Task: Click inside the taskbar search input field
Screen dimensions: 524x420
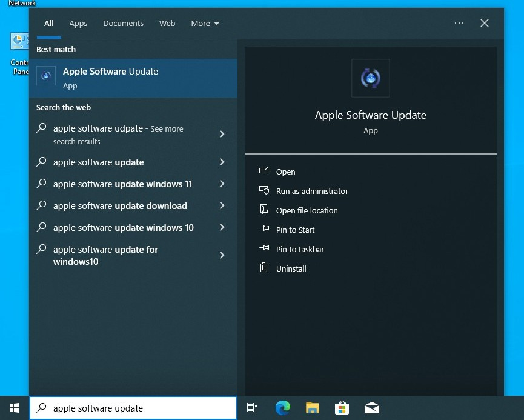Action: 133,408
